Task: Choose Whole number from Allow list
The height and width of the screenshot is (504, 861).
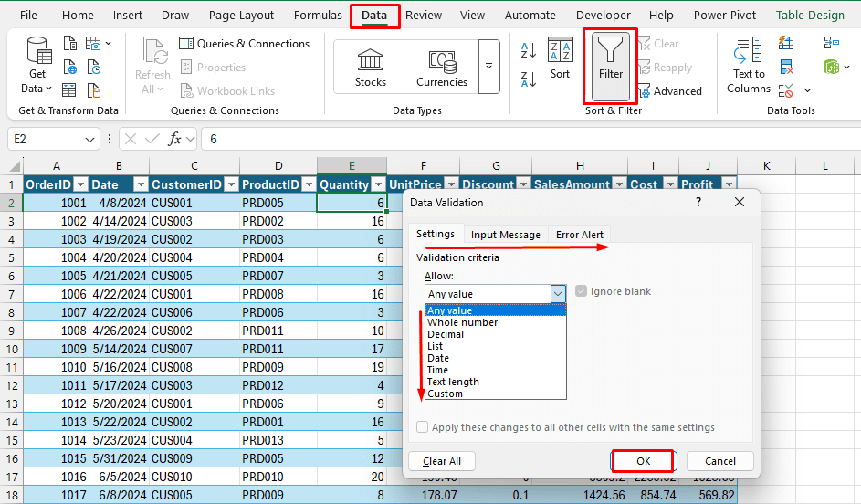Action: [463, 322]
